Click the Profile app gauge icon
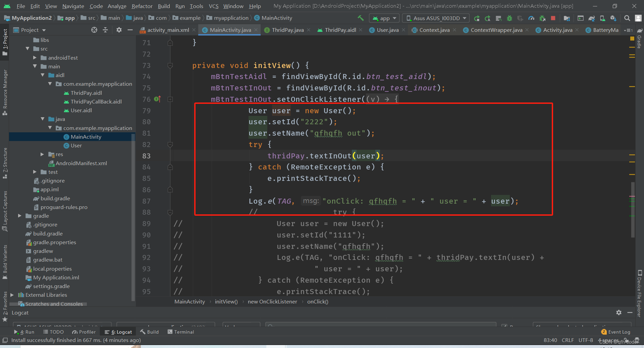Screen dimensions: 644x348 [x=531, y=18]
